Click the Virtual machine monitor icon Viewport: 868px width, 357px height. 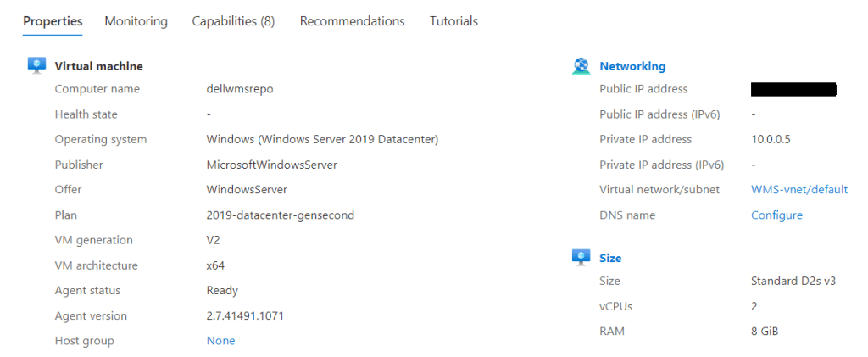pyautogui.click(x=36, y=65)
